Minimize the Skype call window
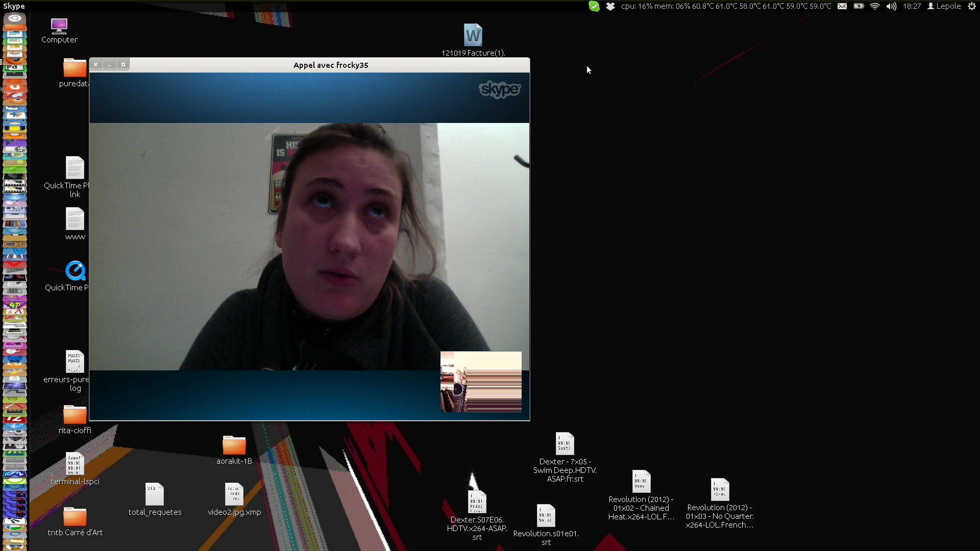Viewport: 980px width, 551px height. pyautogui.click(x=109, y=65)
